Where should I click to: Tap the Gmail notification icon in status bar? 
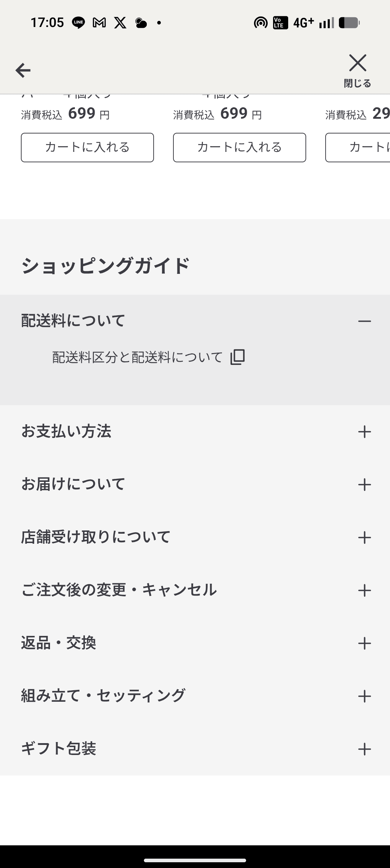99,23
